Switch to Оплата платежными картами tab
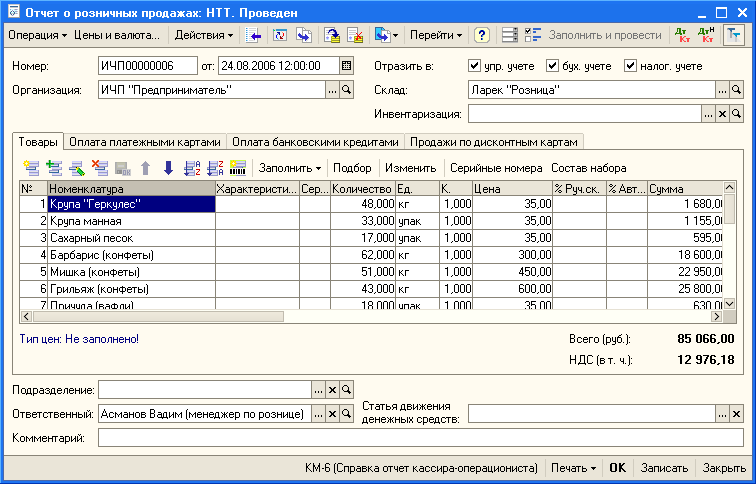 (x=145, y=142)
